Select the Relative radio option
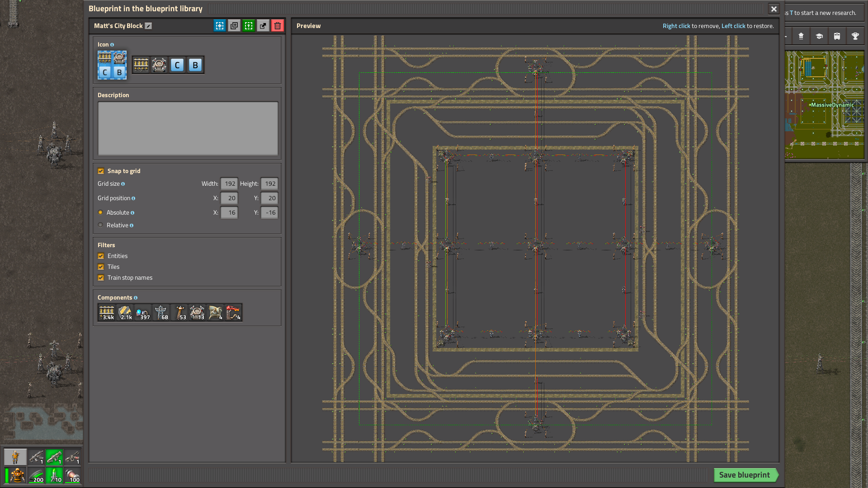Viewport: 868px width, 488px height. (x=100, y=225)
